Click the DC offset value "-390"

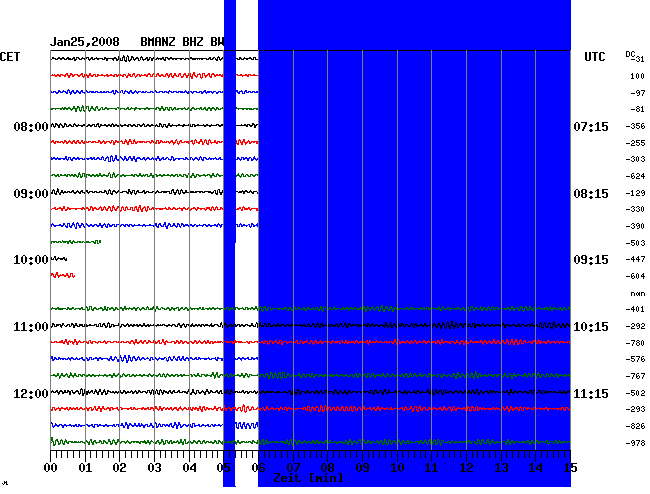(635, 226)
